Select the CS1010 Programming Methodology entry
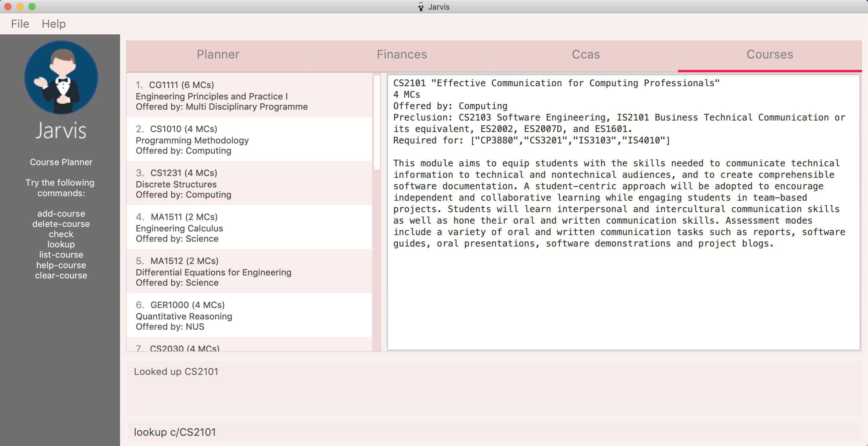This screenshot has width=868, height=446. click(249, 139)
